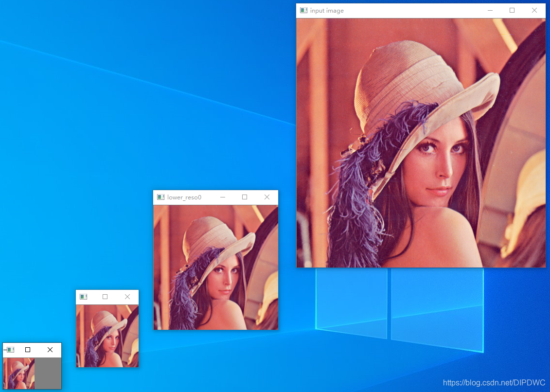This screenshot has width=550, height=392.
Task: Close the second-smallest untitled window
Action: (x=127, y=297)
